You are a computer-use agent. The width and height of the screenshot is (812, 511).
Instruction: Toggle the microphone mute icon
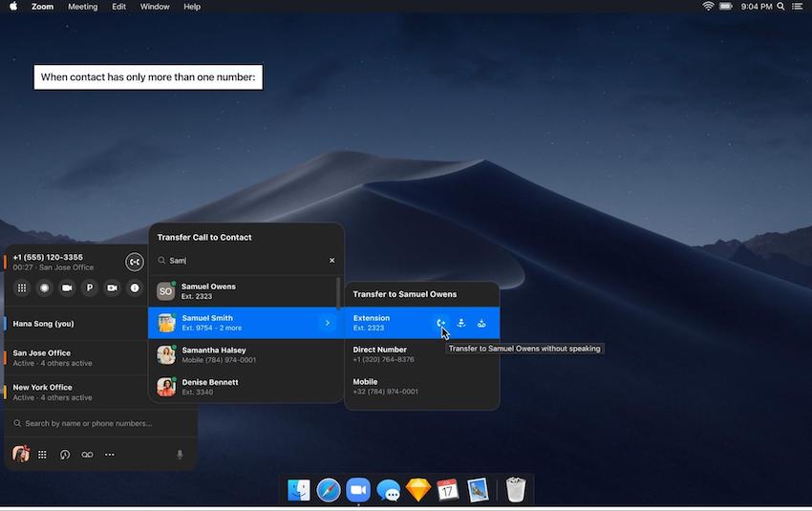tap(180, 455)
